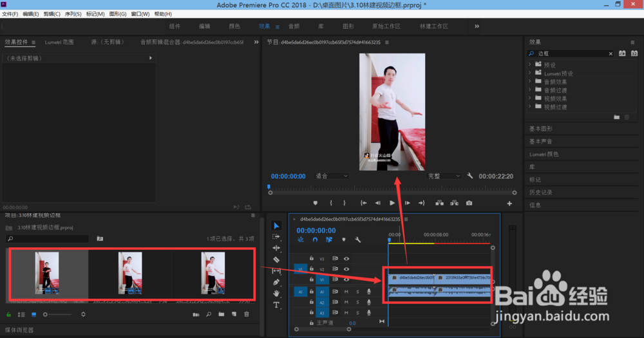Switch to the 编辑 workspace
Screen dimensions: 644x338
(205, 26)
